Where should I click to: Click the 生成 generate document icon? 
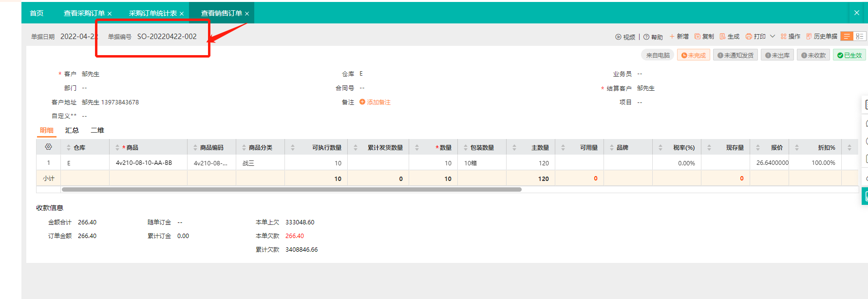tap(723, 37)
